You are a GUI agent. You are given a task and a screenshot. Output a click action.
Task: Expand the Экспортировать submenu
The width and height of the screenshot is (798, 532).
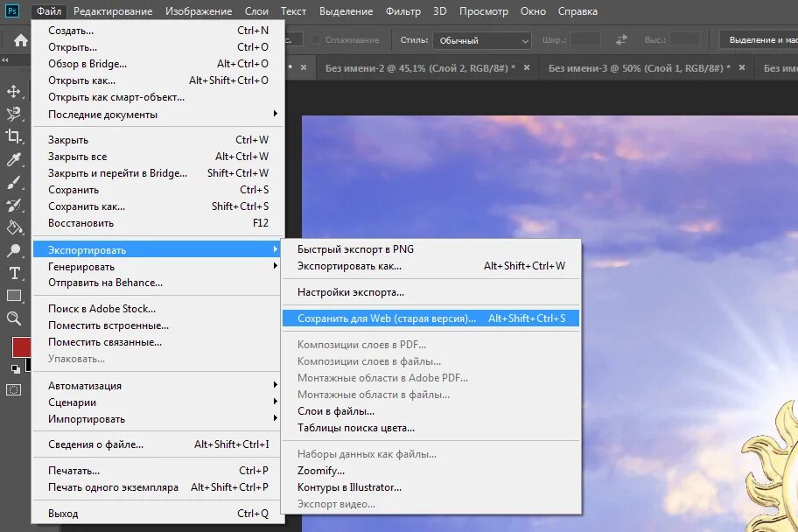click(x=158, y=250)
